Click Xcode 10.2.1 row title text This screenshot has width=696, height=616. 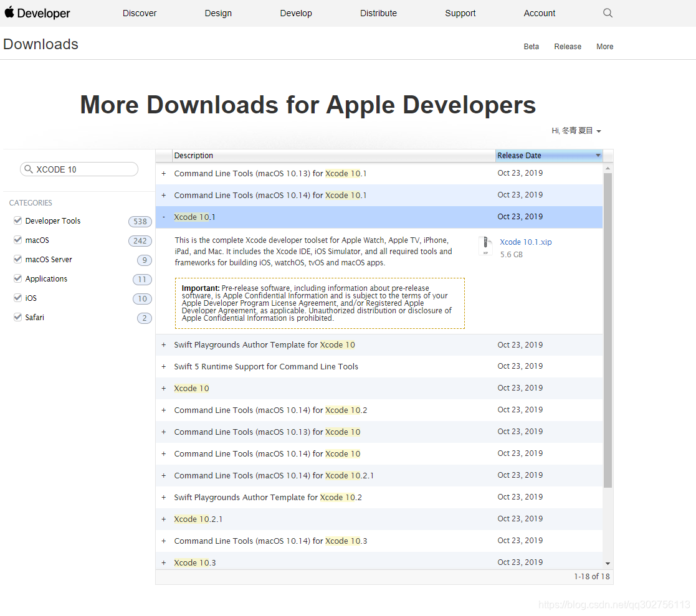[x=198, y=519]
